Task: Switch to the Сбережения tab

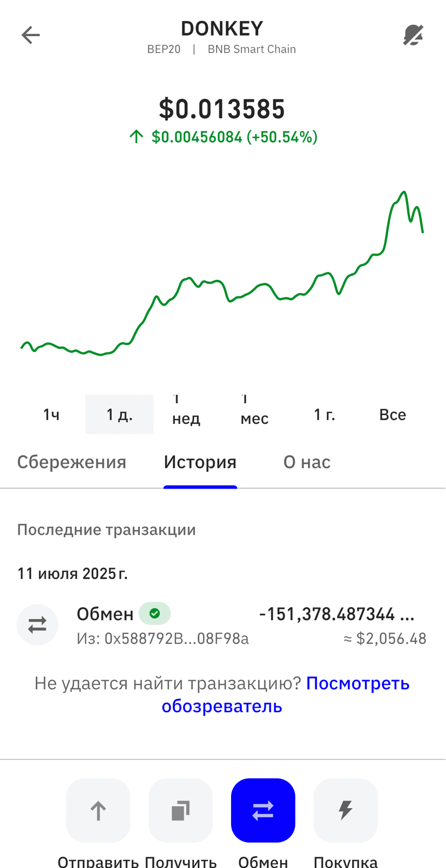Action: point(72,462)
